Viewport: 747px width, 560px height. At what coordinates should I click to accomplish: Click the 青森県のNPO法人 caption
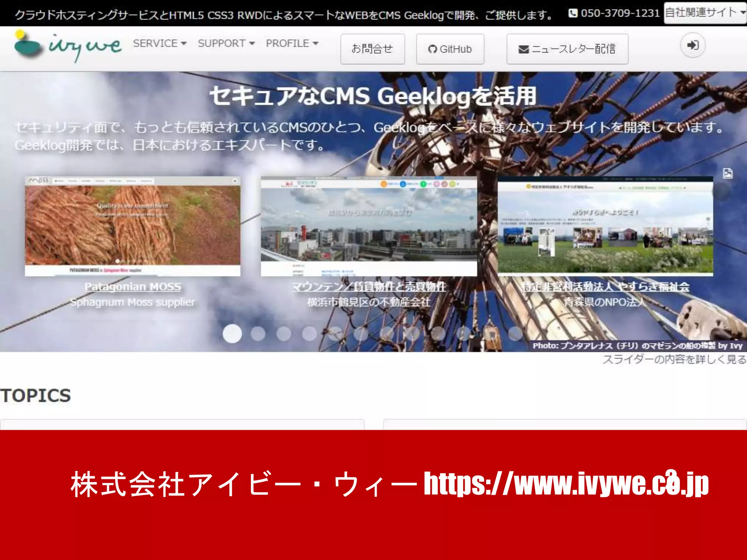tap(605, 302)
